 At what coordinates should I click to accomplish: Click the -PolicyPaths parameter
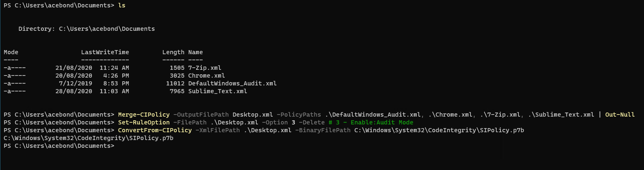[299, 115]
